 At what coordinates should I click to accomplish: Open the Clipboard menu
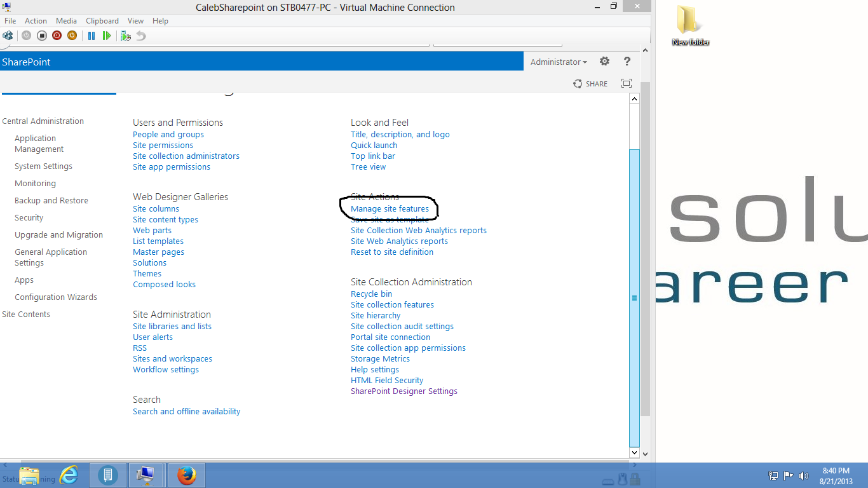(x=102, y=21)
